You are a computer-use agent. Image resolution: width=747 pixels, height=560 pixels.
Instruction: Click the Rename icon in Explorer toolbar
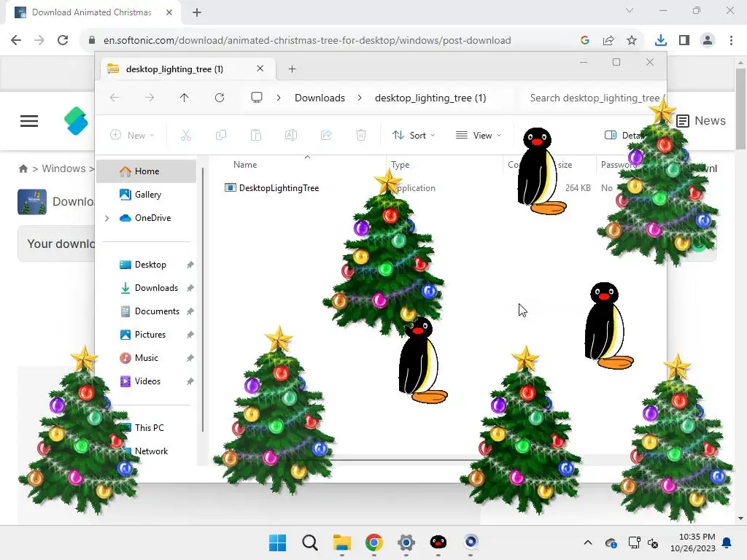[x=291, y=135]
